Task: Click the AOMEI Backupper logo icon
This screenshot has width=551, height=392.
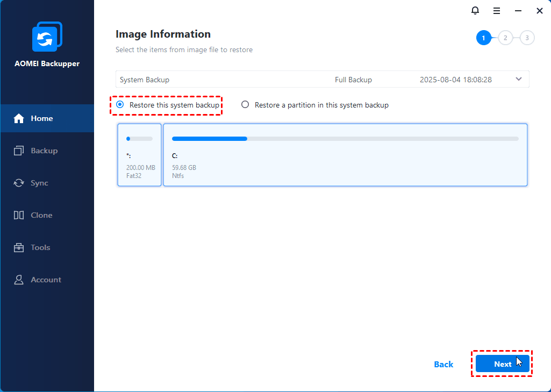Action: pos(47,37)
